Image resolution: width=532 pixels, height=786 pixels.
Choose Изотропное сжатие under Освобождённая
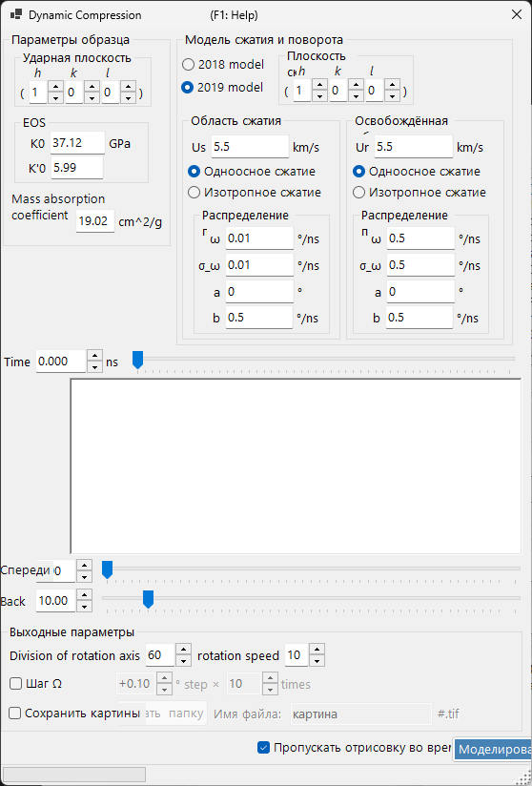pyautogui.click(x=358, y=193)
